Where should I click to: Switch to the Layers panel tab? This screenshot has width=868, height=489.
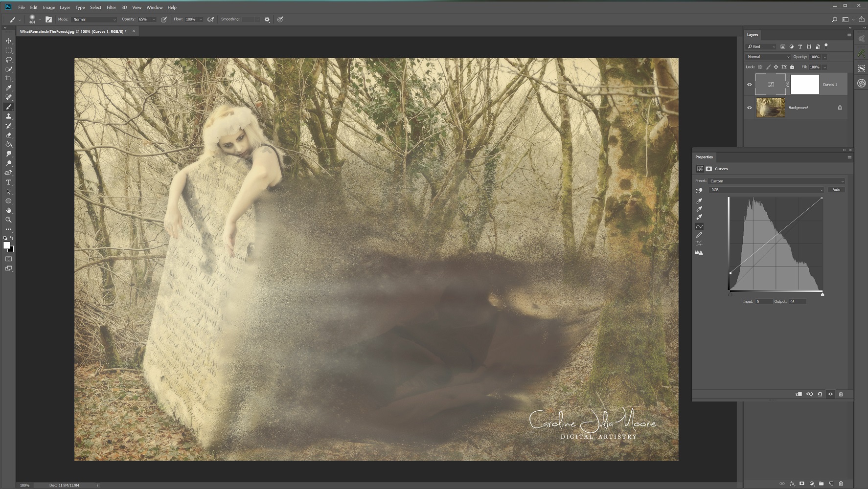(x=752, y=35)
